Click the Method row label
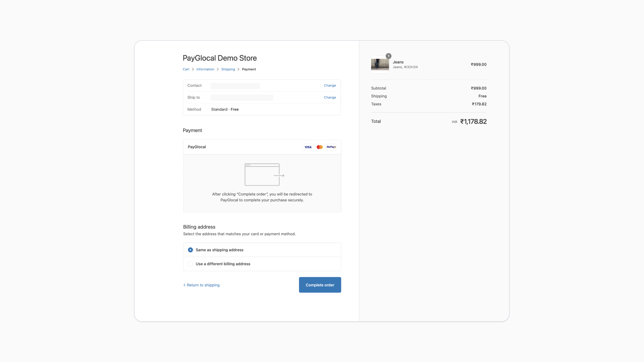The width and height of the screenshot is (644, 362). [194, 109]
